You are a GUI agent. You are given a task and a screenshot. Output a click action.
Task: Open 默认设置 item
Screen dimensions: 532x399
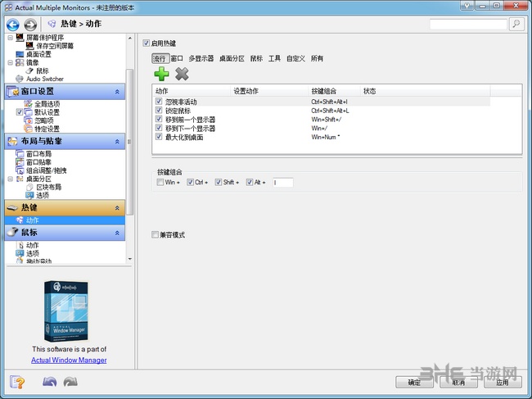tap(47, 112)
